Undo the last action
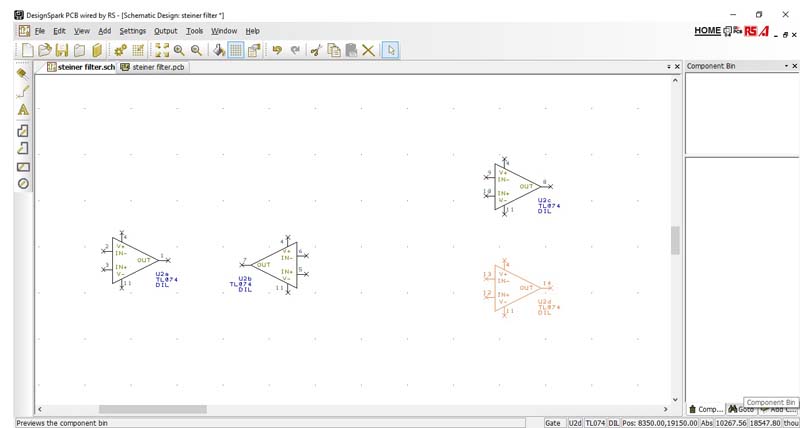 (x=277, y=50)
